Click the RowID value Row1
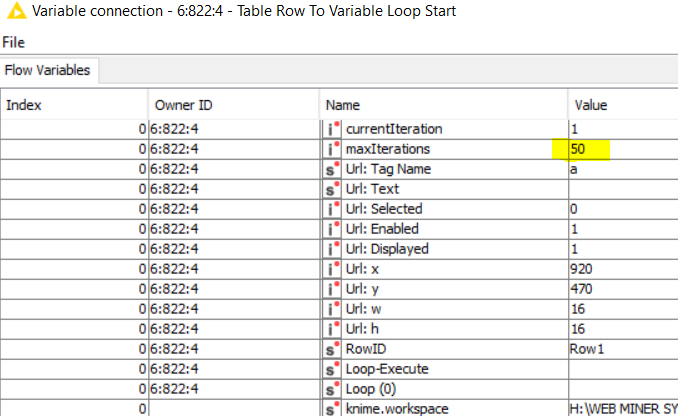This screenshot has height=416, width=678. click(x=587, y=349)
